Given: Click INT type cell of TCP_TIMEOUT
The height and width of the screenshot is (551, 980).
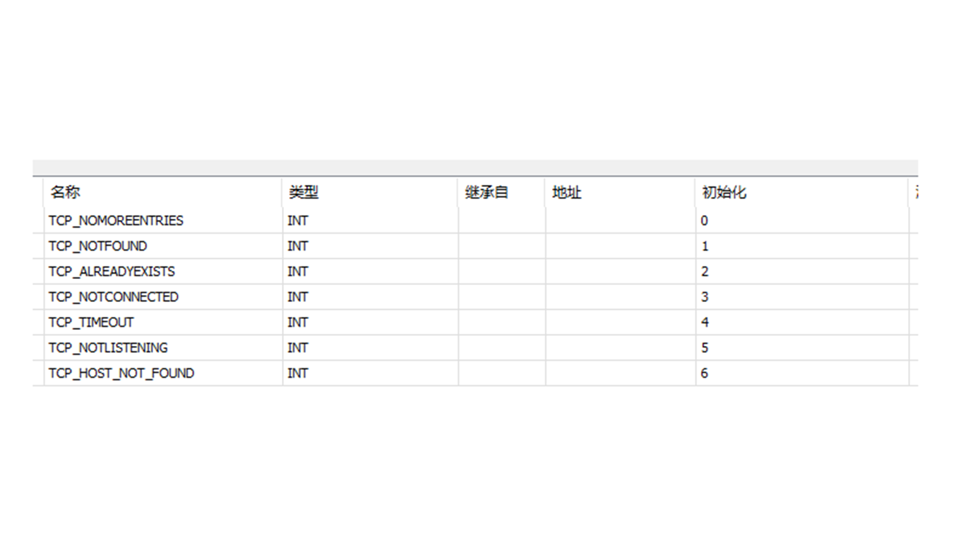Looking at the screenshot, I should click(x=298, y=322).
